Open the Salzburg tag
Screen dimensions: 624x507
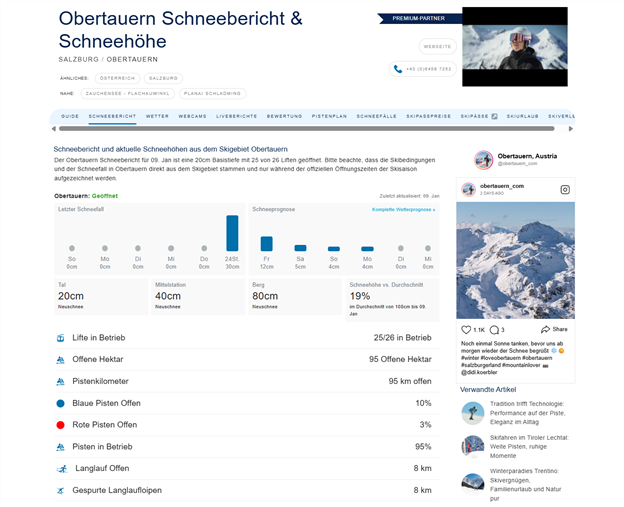click(x=163, y=78)
